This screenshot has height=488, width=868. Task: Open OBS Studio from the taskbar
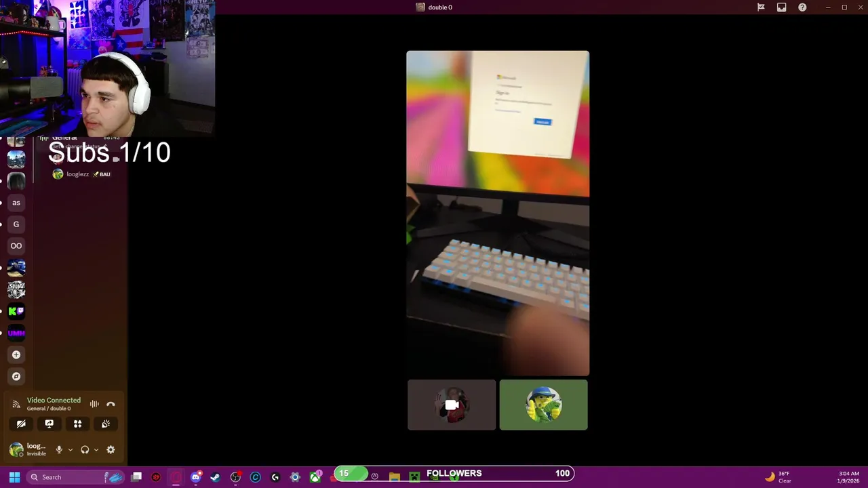point(235,477)
